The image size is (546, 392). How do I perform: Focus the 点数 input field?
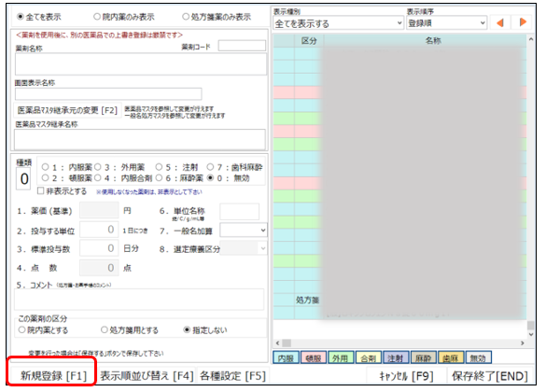pos(99,268)
